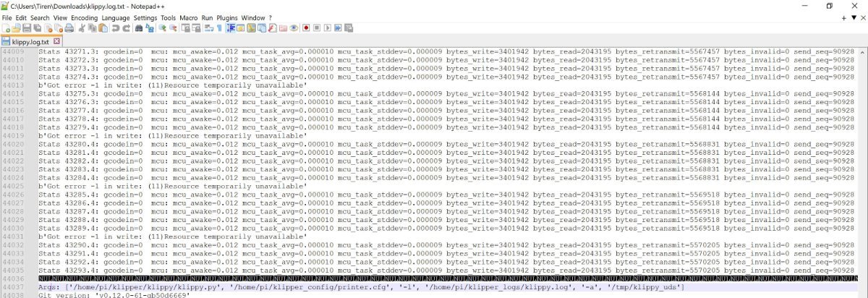Click the 'Args:' line with klippy.py path
This screenshot has width=868, height=298.
[x=361, y=287]
